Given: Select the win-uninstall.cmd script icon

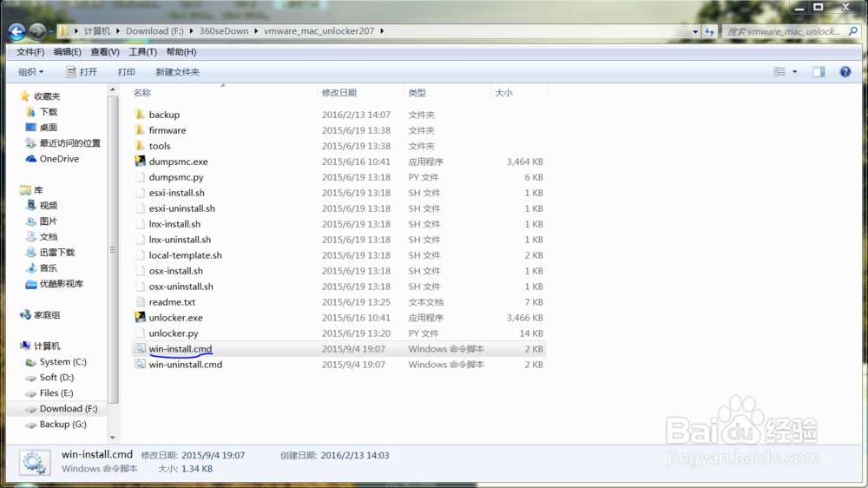Looking at the screenshot, I should [x=140, y=364].
